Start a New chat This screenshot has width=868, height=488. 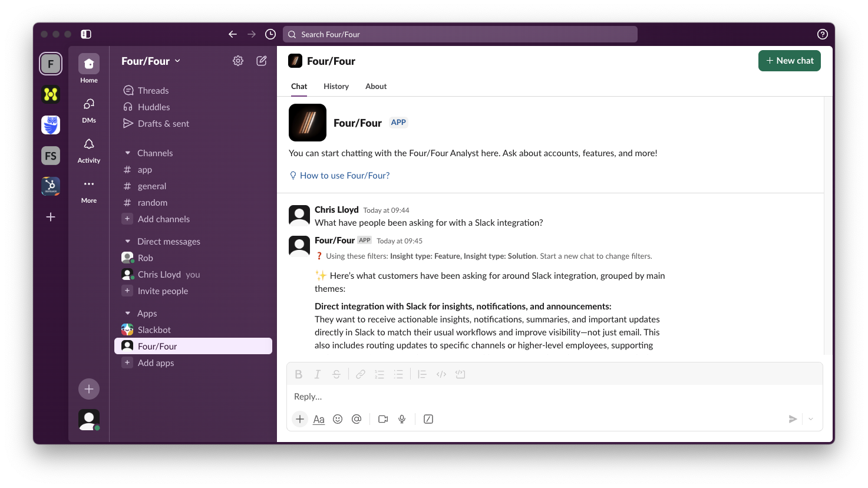(790, 61)
